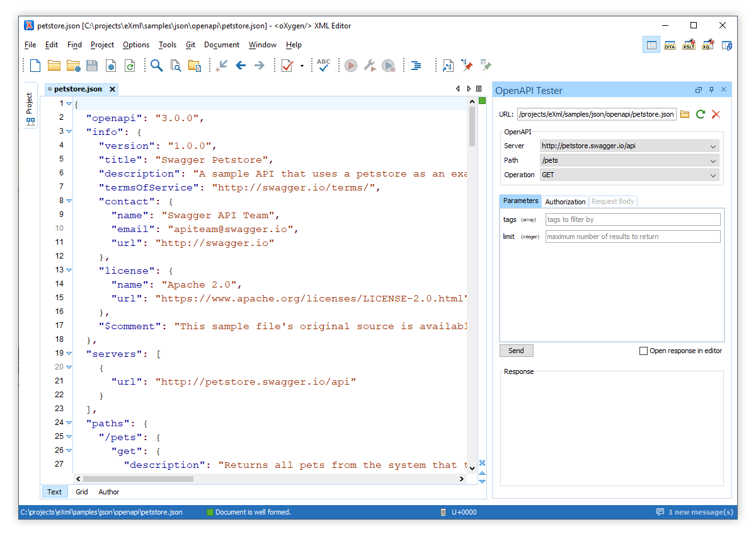Collapse the "paths" block on line 24
The width and height of the screenshot is (756, 536).
click(x=69, y=422)
